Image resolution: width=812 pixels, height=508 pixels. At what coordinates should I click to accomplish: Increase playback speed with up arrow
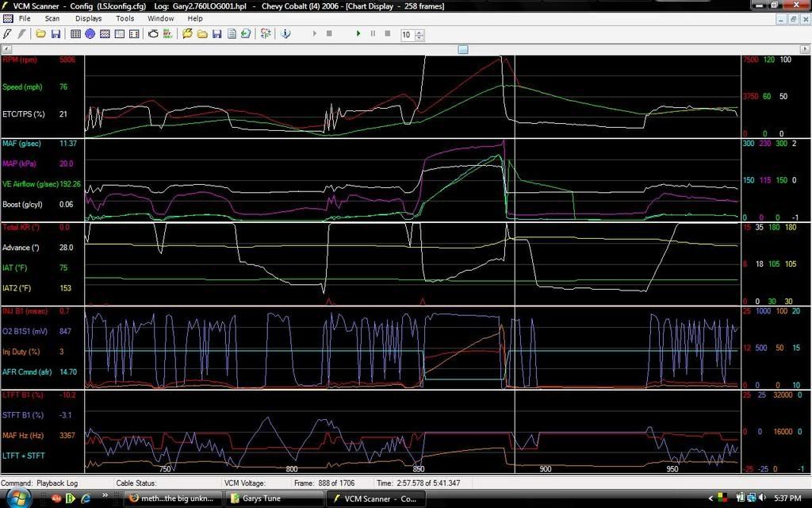[x=419, y=32]
